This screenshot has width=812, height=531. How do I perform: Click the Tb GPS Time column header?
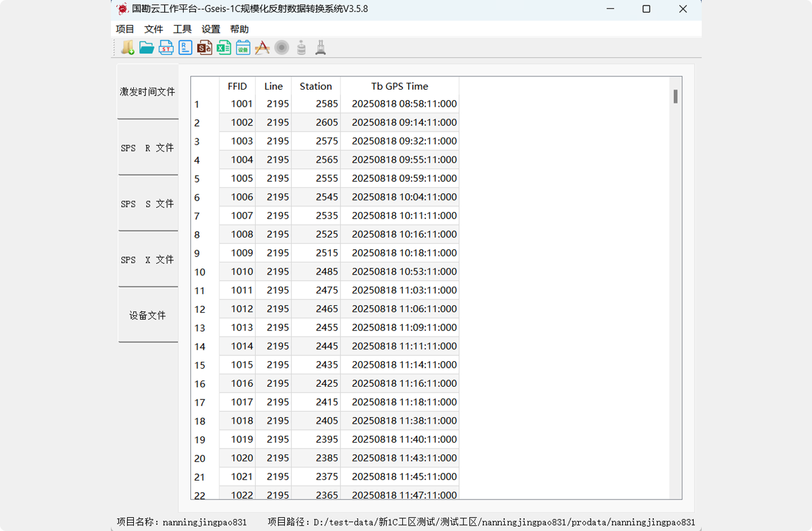399,86
